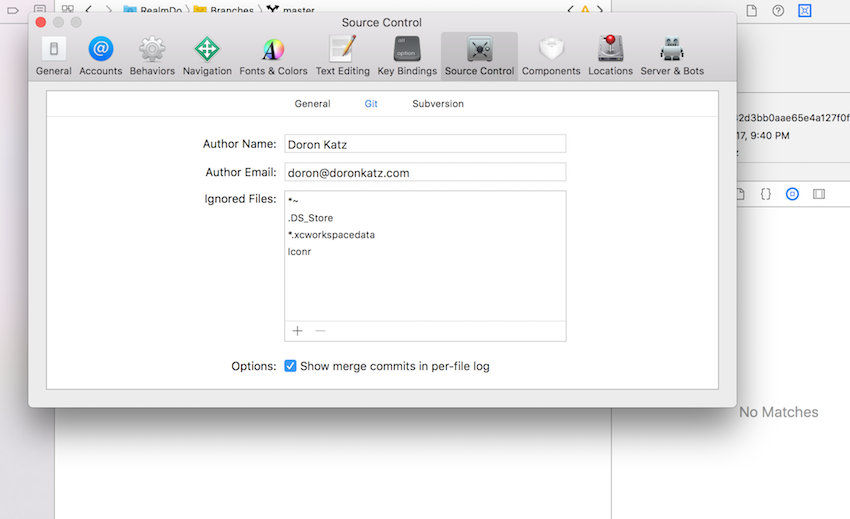Show File inspector in Xcode window
850x519 pixels.
tap(751, 10)
